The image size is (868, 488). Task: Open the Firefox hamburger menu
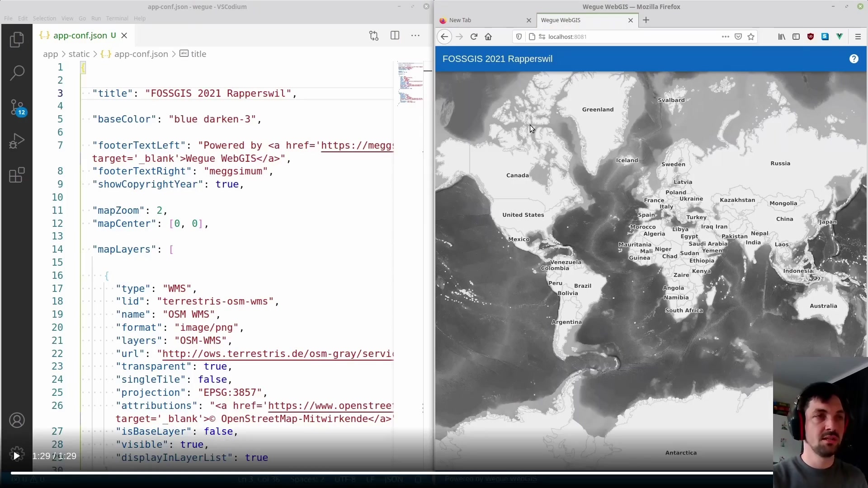pyautogui.click(x=858, y=37)
